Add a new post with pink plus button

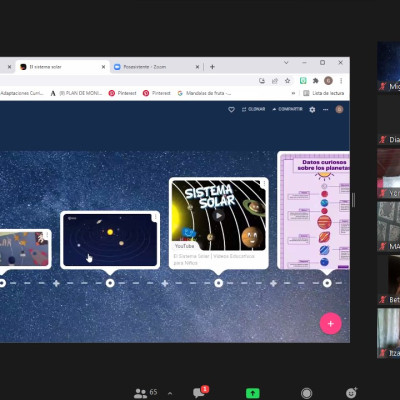click(330, 323)
